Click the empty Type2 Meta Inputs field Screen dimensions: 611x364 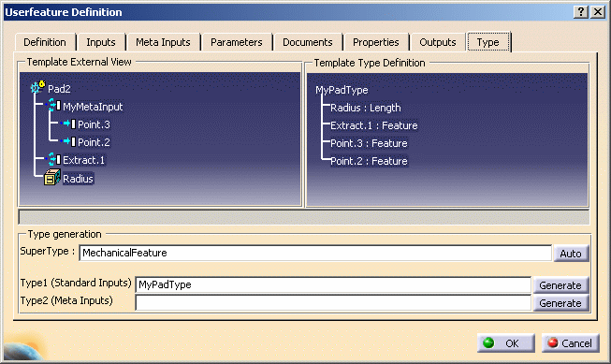(x=333, y=303)
